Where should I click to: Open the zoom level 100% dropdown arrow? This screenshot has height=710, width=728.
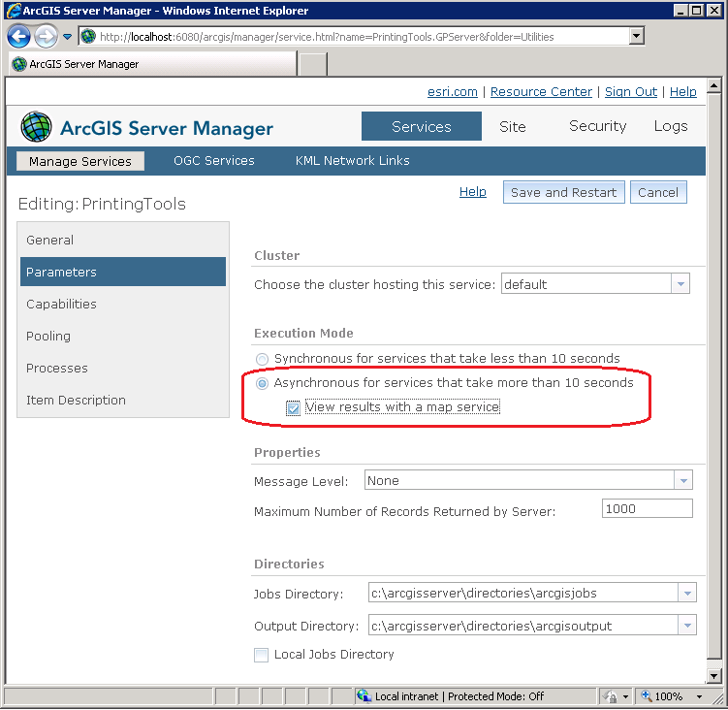699,696
